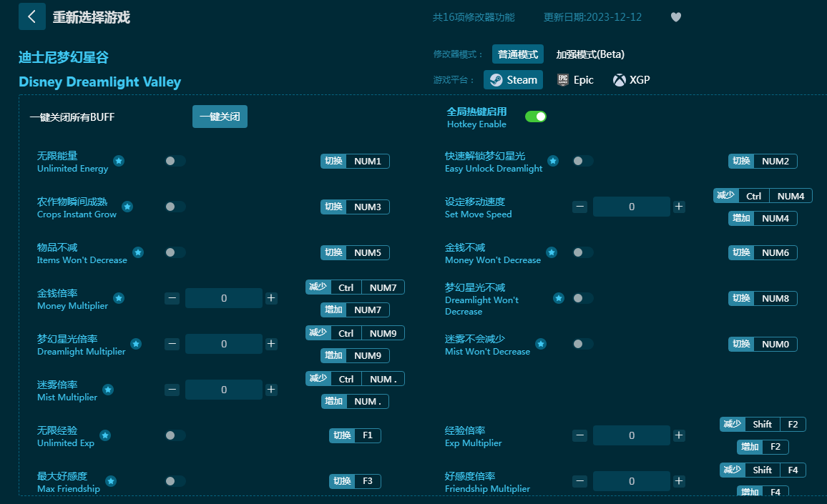827x504 pixels.
Task: Select the 普通模式 trainer mode
Action: (518, 54)
